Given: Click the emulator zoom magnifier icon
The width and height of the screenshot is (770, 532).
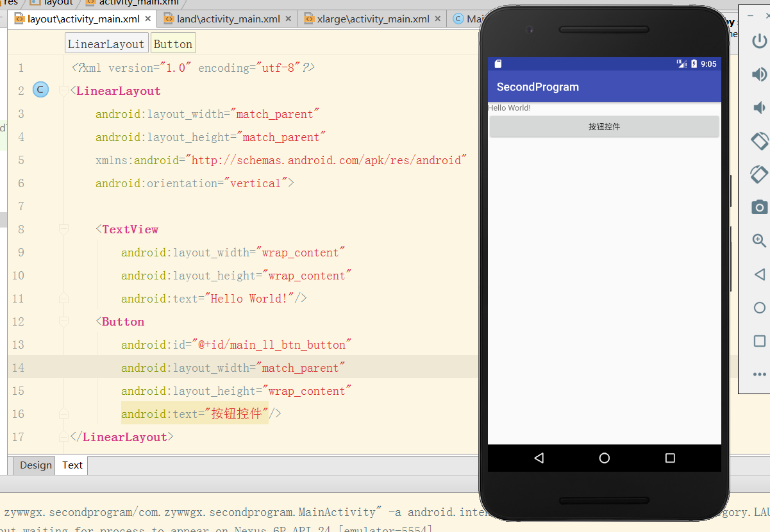Looking at the screenshot, I should click(760, 240).
